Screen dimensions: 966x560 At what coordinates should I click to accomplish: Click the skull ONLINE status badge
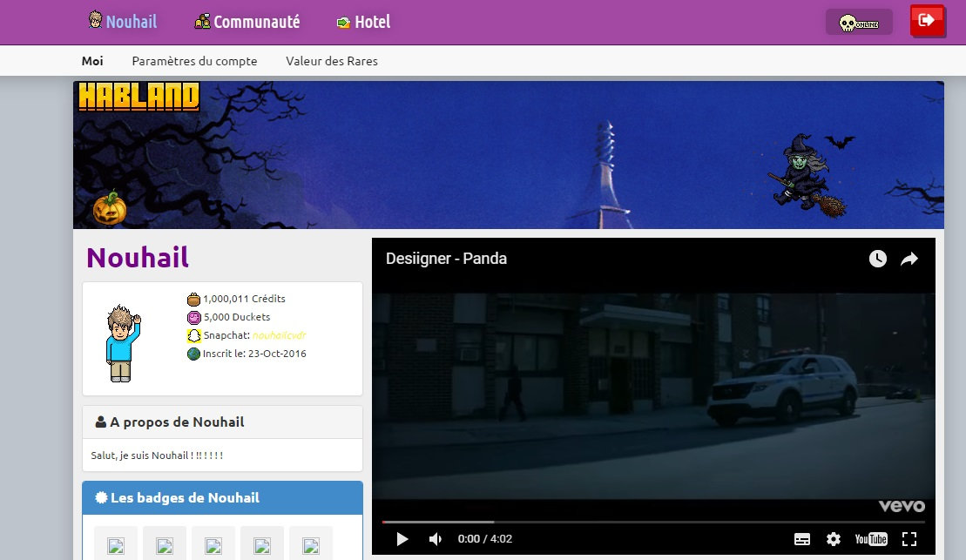[858, 21]
